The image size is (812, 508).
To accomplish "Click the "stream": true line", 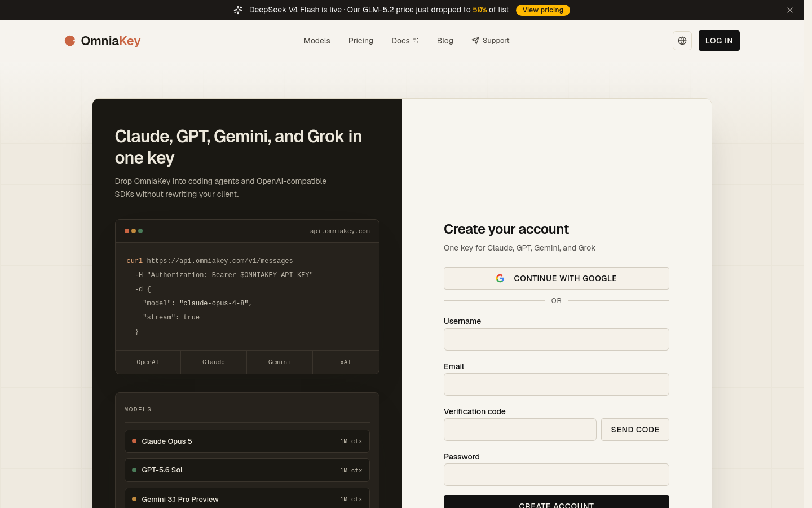I will click(171, 318).
